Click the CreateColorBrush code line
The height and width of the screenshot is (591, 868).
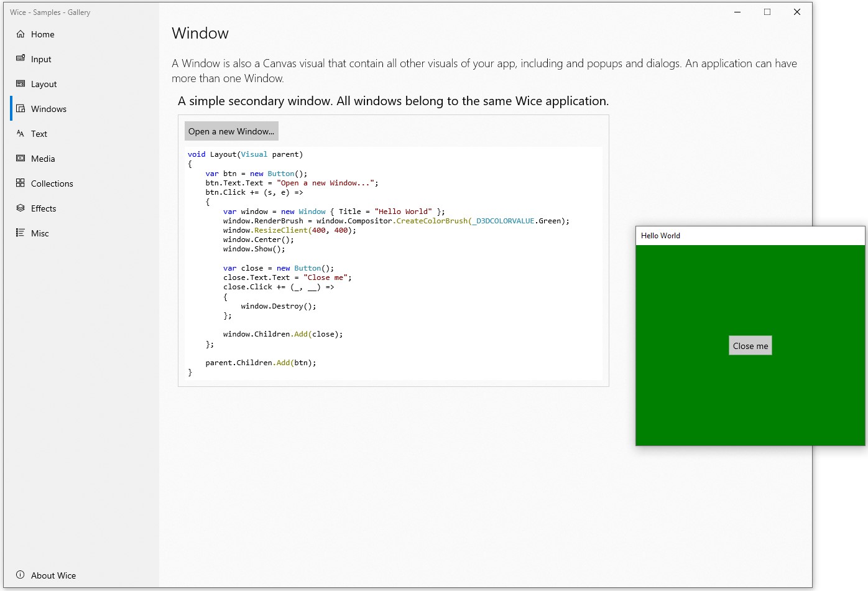(x=396, y=221)
